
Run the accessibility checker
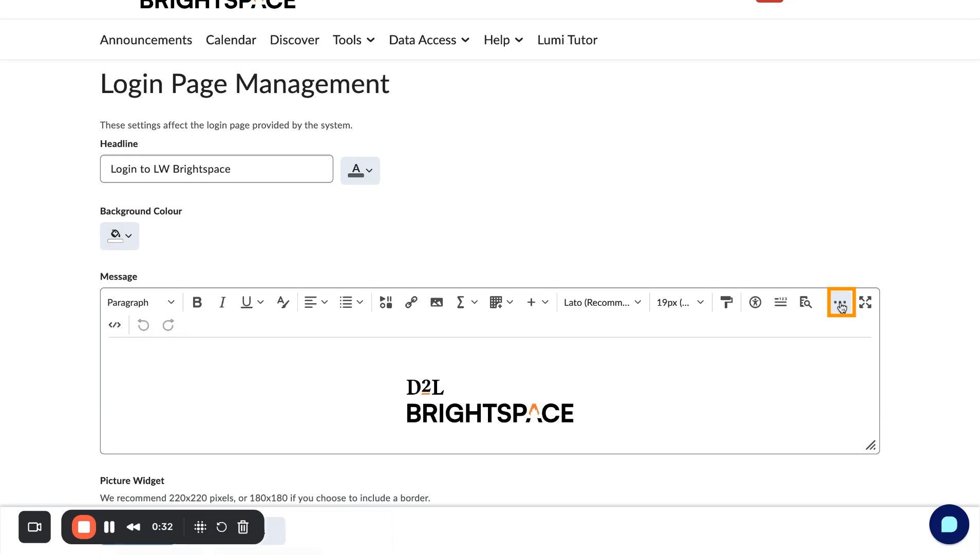click(755, 302)
